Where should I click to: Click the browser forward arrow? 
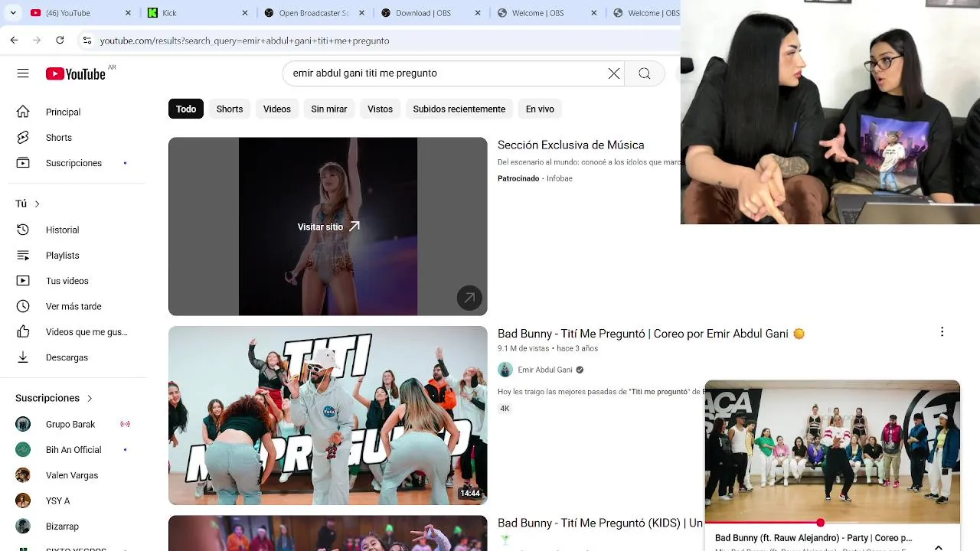coord(38,40)
